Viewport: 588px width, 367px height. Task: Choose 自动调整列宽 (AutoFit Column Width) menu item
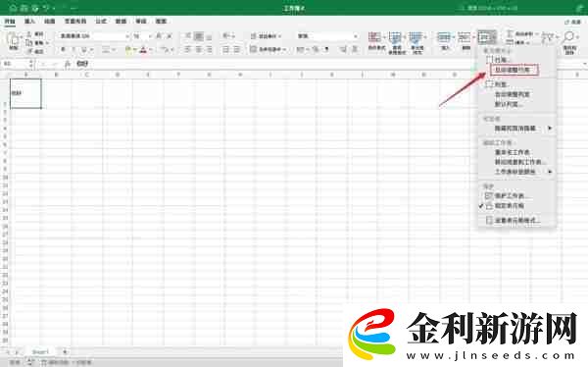click(x=516, y=94)
